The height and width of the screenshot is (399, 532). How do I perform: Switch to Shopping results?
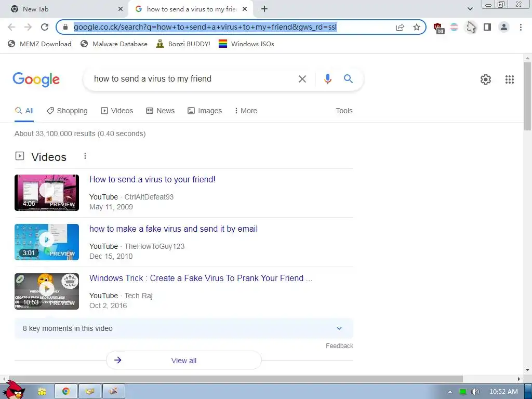point(67,111)
